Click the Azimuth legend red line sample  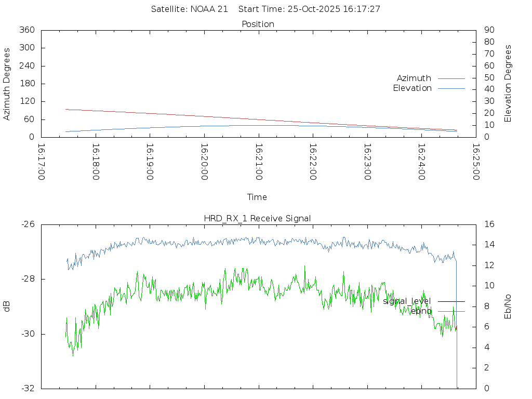tap(451, 78)
